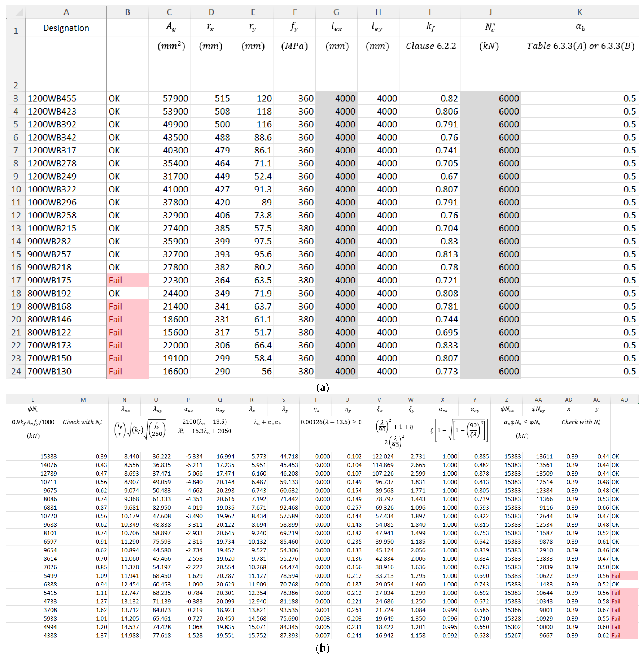The height and width of the screenshot is (658, 644).
Task: Click row 17 header
Action: (16, 280)
